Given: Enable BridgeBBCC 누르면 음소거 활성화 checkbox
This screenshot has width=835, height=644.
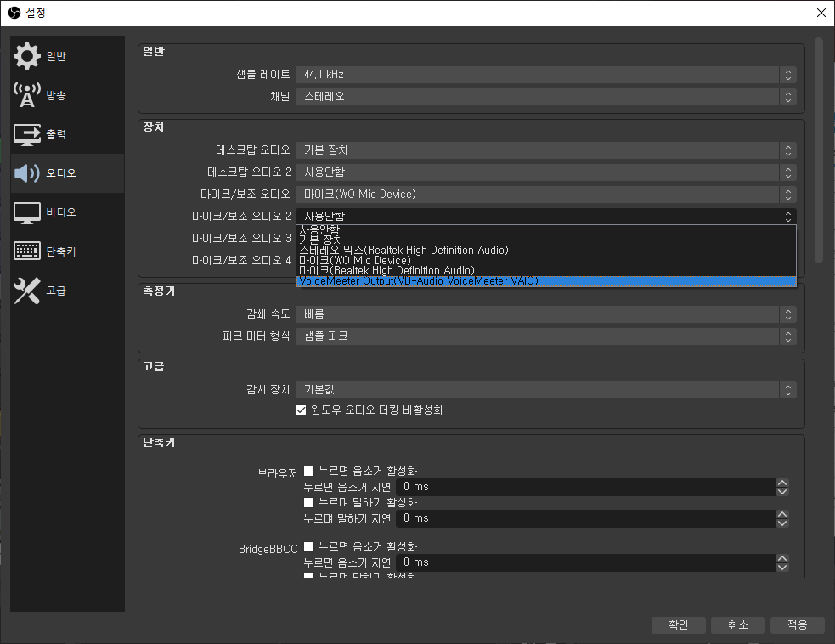Looking at the screenshot, I should point(309,546).
